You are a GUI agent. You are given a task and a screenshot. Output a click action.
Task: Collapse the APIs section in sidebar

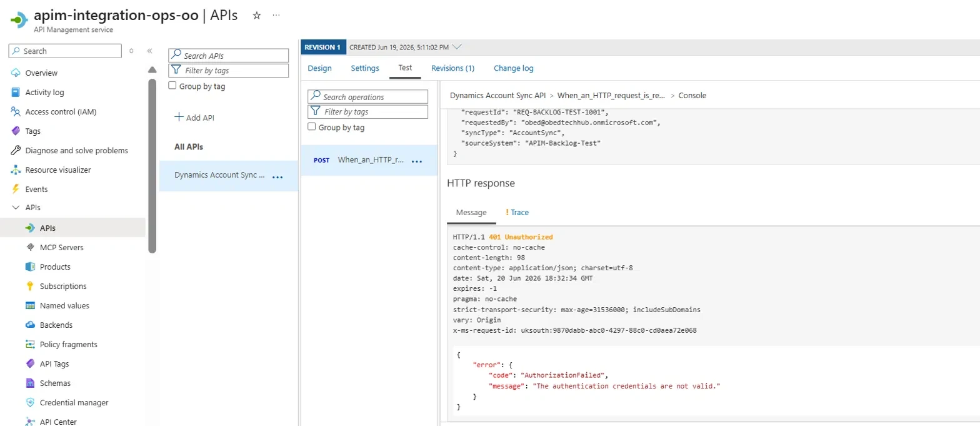[16, 208]
